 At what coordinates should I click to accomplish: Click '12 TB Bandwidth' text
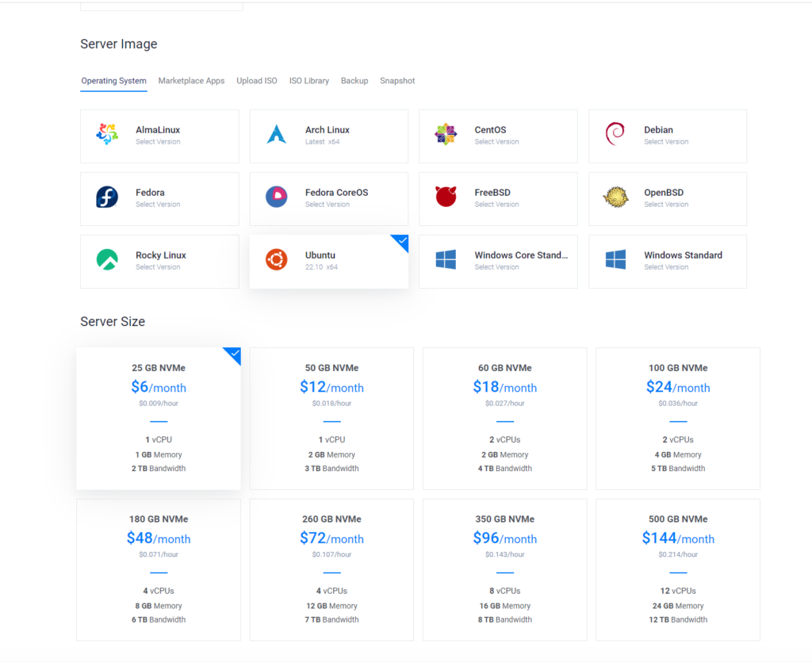pos(678,619)
